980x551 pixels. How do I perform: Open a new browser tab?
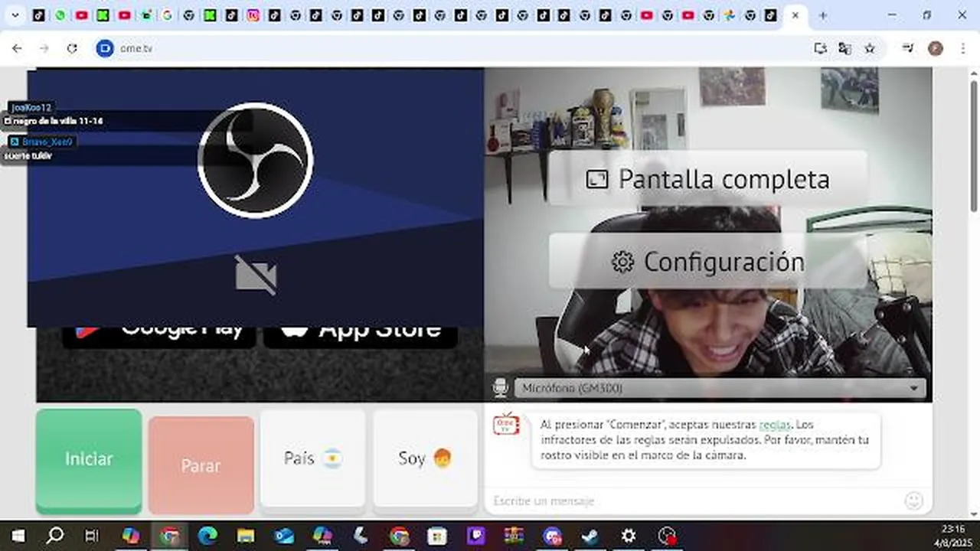pos(823,15)
